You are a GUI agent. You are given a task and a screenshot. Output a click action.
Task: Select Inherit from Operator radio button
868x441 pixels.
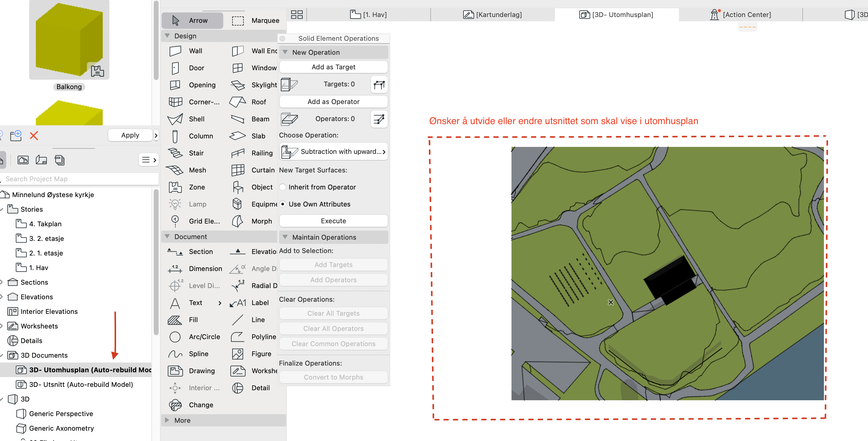(x=283, y=187)
